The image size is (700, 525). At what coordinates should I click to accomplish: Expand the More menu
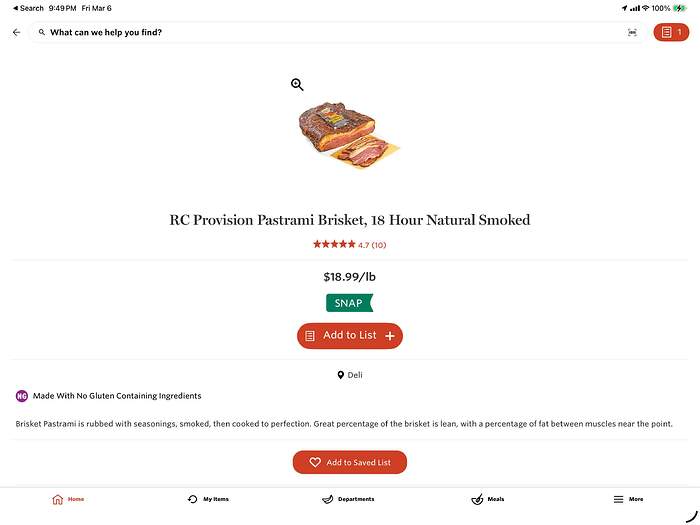628,498
